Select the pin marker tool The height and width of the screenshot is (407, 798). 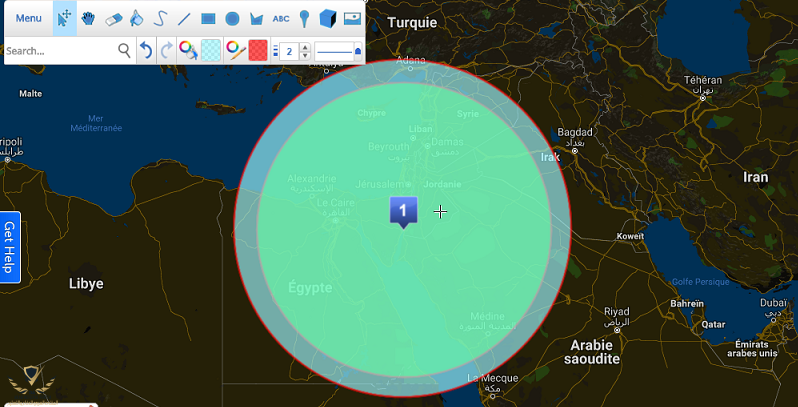304,18
